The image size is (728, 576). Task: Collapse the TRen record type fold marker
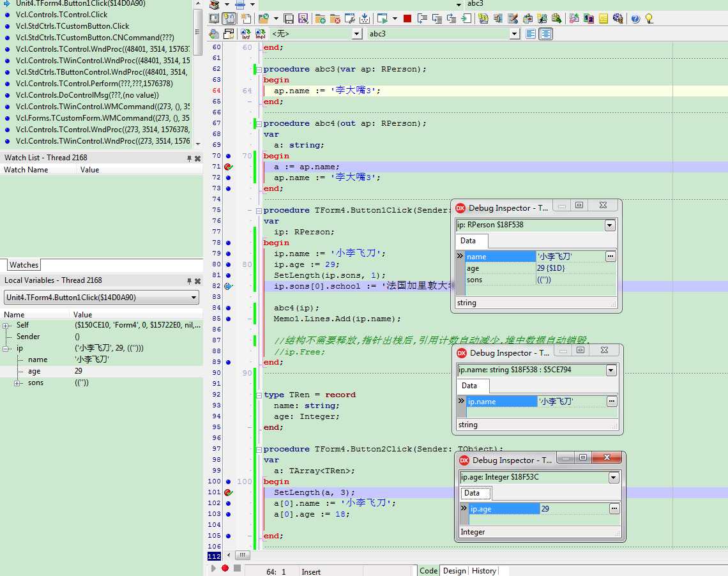(x=259, y=395)
